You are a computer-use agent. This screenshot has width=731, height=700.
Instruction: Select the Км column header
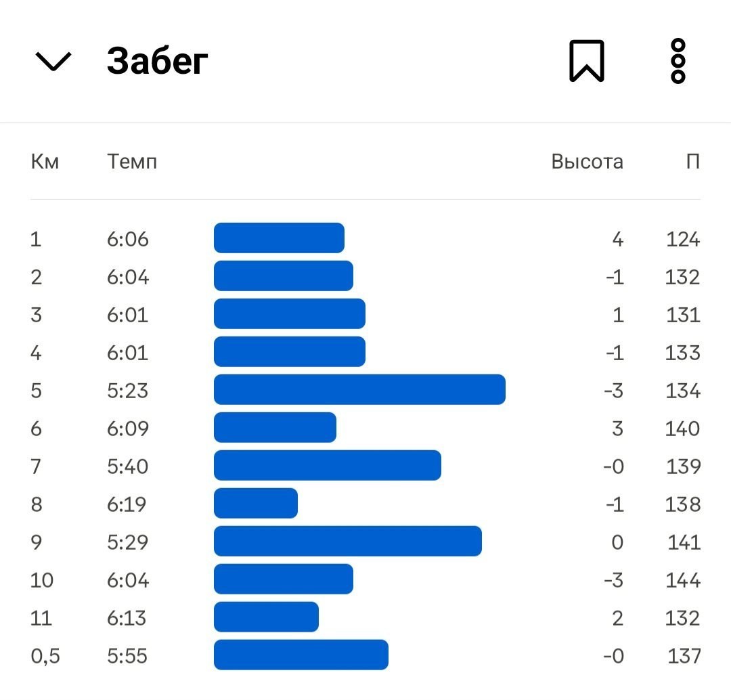(x=45, y=161)
